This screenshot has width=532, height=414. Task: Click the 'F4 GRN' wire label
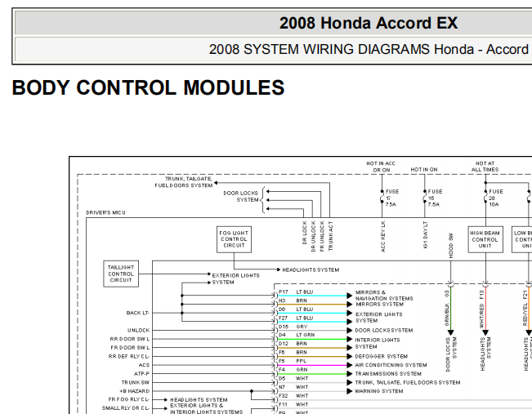[x=293, y=370]
